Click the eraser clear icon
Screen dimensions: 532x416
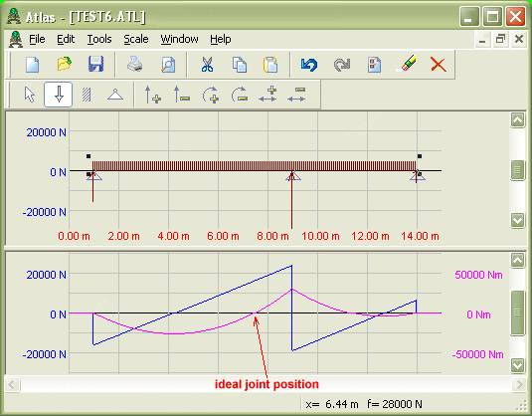pyautogui.click(x=406, y=64)
